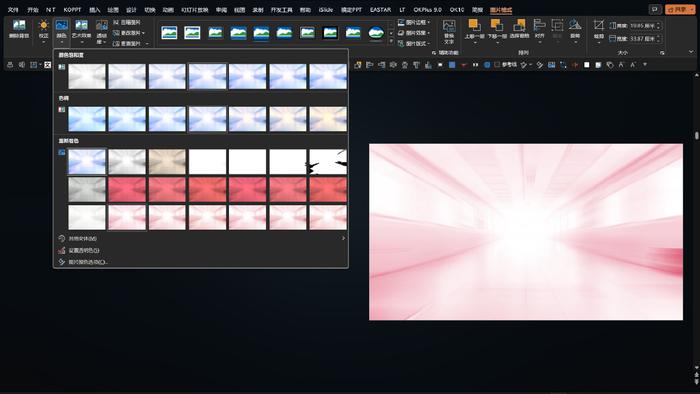Open the EASTAR tab
Screen dimensions: 700x394
click(x=380, y=9)
